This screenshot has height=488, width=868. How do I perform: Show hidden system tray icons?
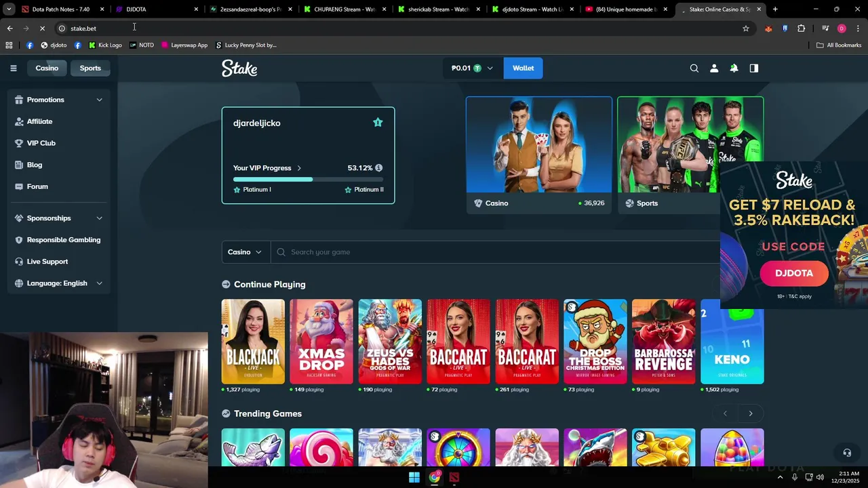pos(780,477)
